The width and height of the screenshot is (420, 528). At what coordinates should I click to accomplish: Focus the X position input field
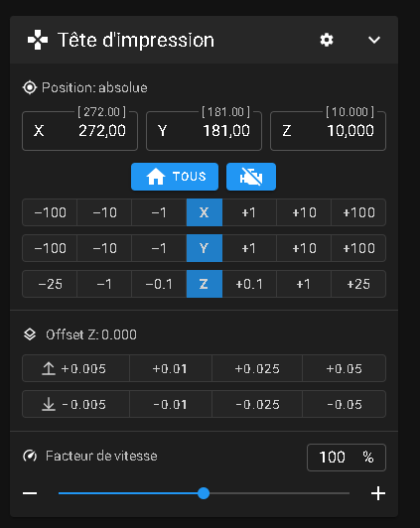click(x=79, y=131)
